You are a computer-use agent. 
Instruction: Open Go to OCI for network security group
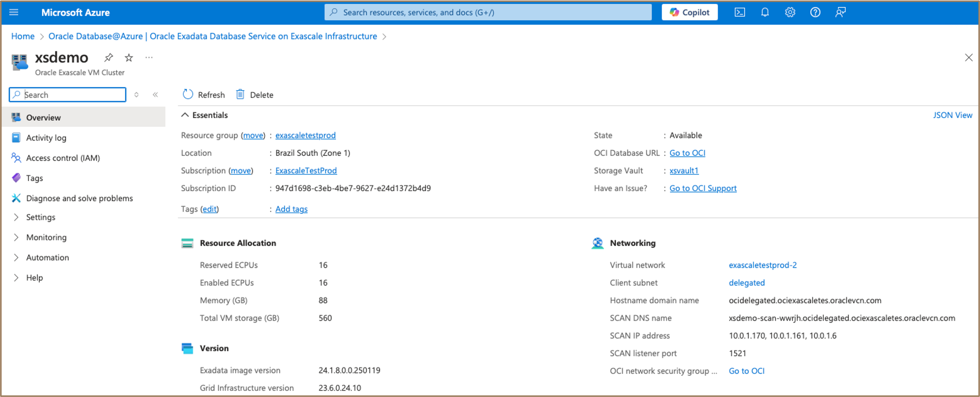point(746,371)
